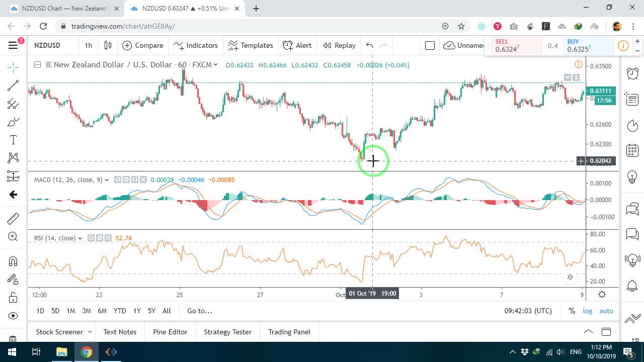Toggle percent scale mode
This screenshot has height=362, width=644.
pos(572,311)
